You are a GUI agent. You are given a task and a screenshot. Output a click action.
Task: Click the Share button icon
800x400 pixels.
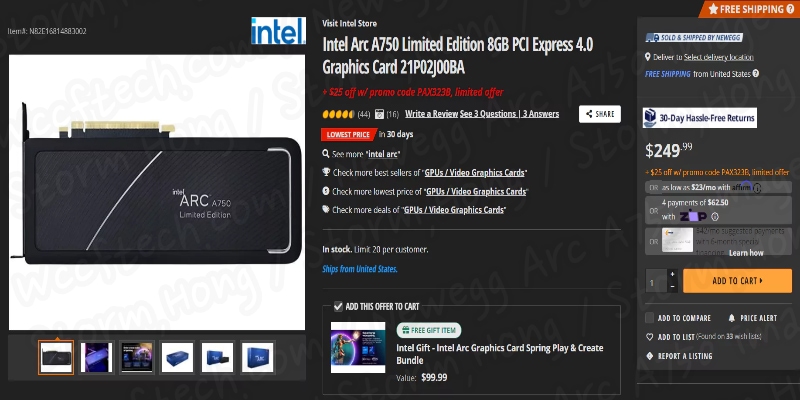click(x=589, y=114)
